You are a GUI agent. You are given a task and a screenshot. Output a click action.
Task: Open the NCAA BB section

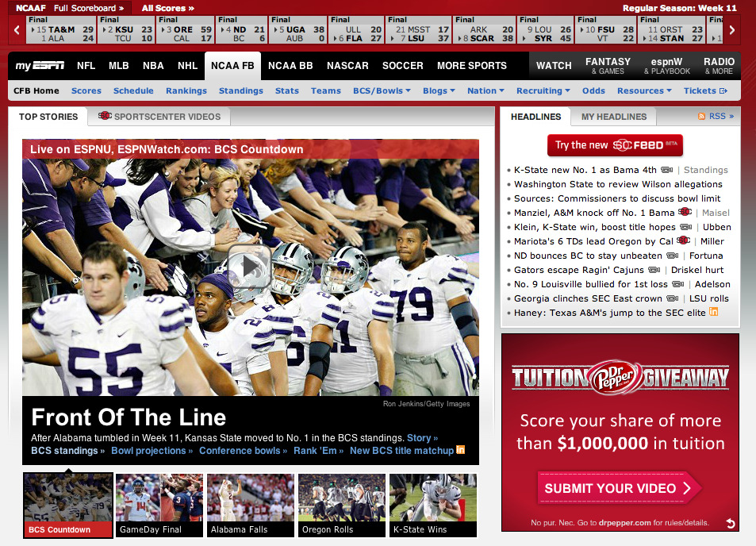point(290,66)
